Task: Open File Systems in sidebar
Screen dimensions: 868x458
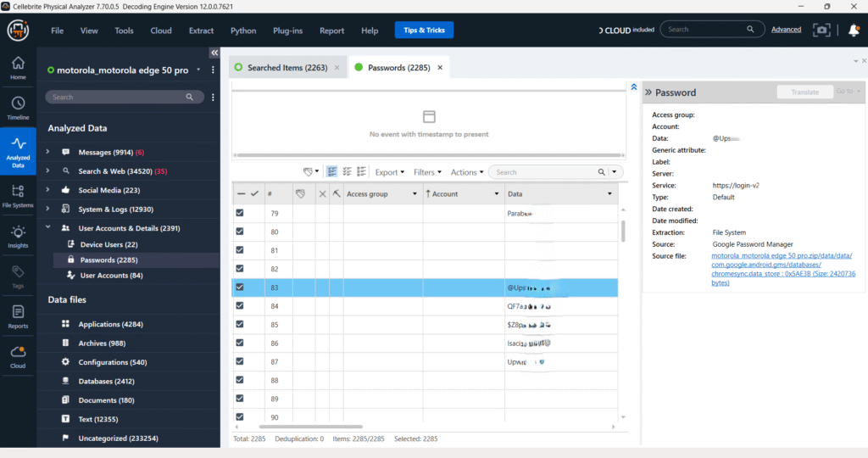Action: coord(18,196)
